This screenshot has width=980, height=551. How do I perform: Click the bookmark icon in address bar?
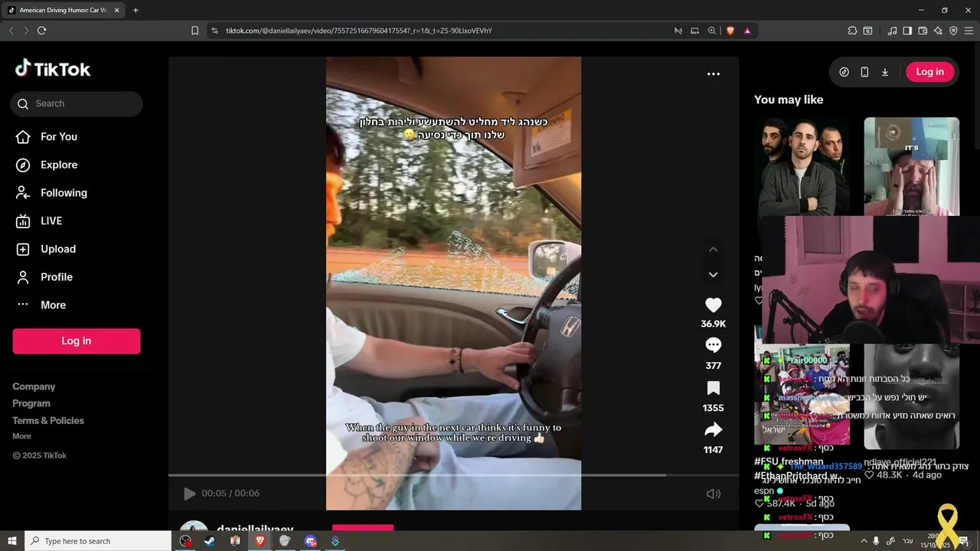[x=194, y=31]
